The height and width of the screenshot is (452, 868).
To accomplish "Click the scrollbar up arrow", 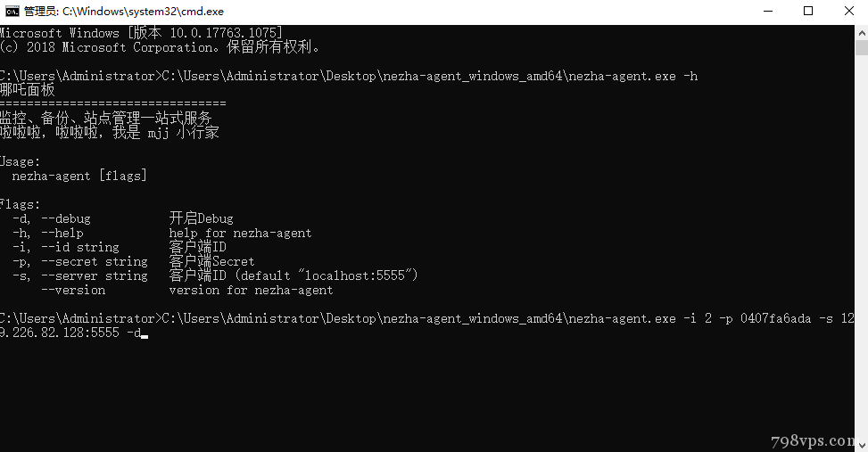I will pos(862,33).
